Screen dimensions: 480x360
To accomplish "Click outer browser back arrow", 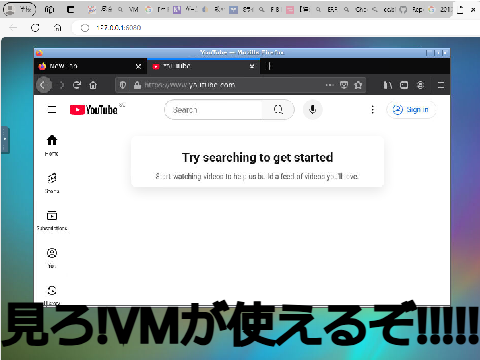I will click(13, 28).
